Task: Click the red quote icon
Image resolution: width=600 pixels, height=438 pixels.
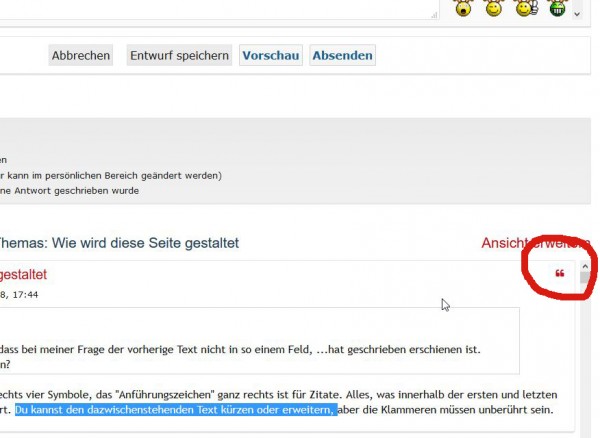Action: 559,273
